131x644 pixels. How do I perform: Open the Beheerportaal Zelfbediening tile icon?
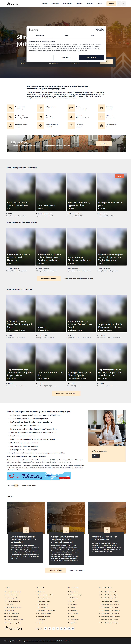pyautogui.click(x=10, y=108)
